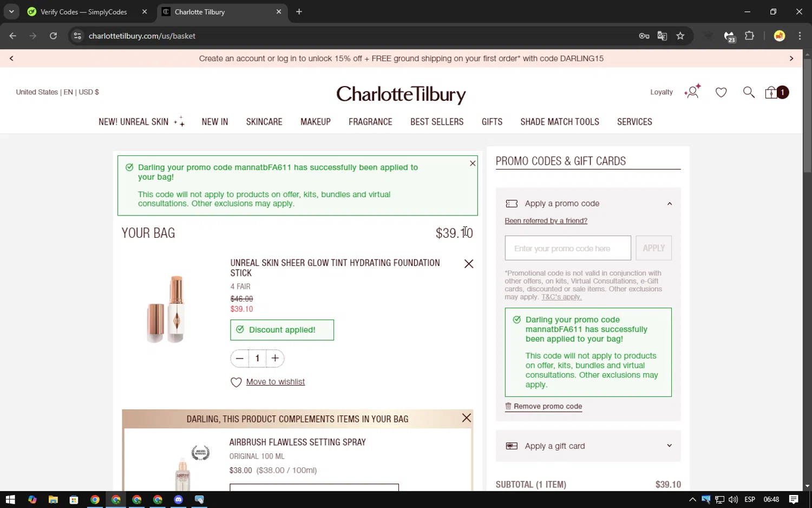Reload the basket page

point(53,36)
